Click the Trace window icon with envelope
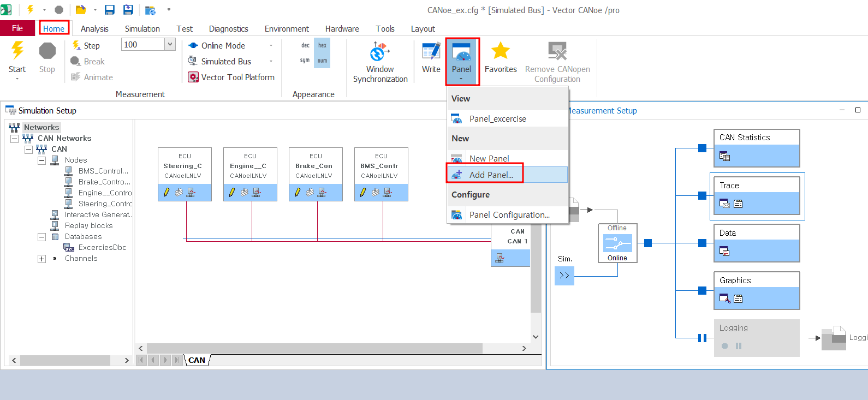Viewport: 868px width, 400px height. click(x=724, y=204)
